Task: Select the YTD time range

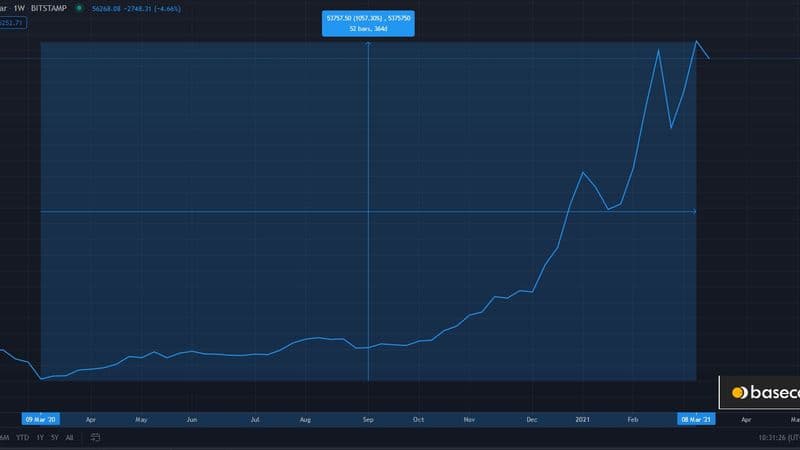Action: 22,437
